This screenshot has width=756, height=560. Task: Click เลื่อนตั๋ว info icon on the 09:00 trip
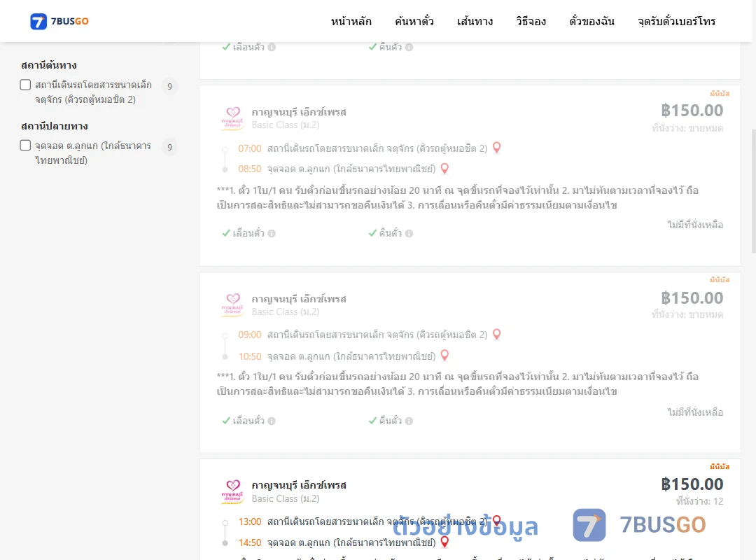click(272, 421)
